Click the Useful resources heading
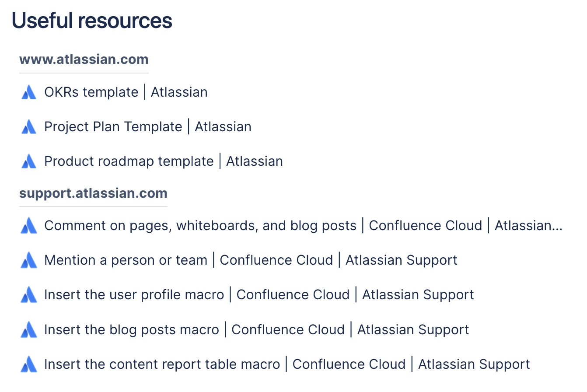The height and width of the screenshot is (392, 587). tap(92, 21)
